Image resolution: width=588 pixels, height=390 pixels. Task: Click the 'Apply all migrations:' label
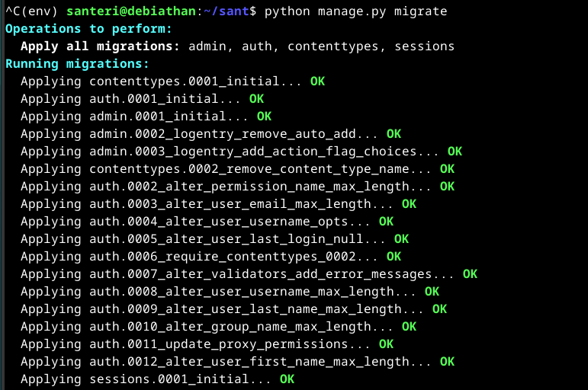[101, 46]
